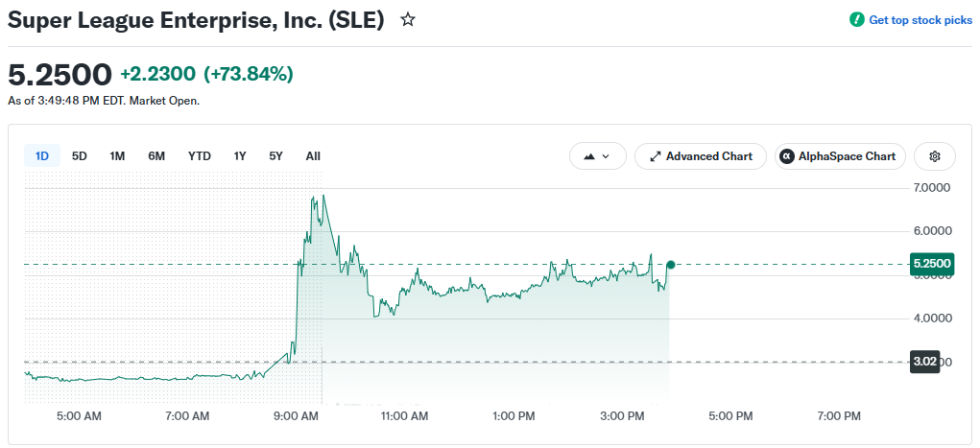980x448 pixels.
Task: Switch to 1M chart range
Action: coord(117,156)
